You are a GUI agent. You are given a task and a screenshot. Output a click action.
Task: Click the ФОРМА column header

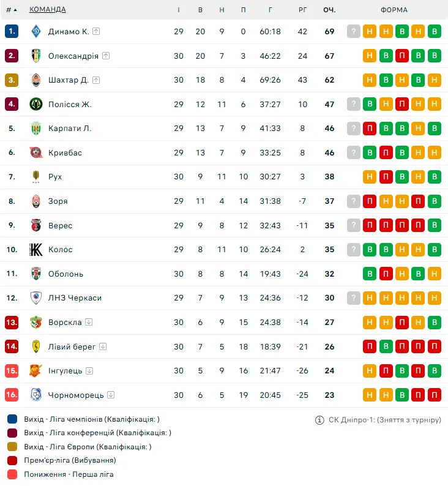(394, 10)
